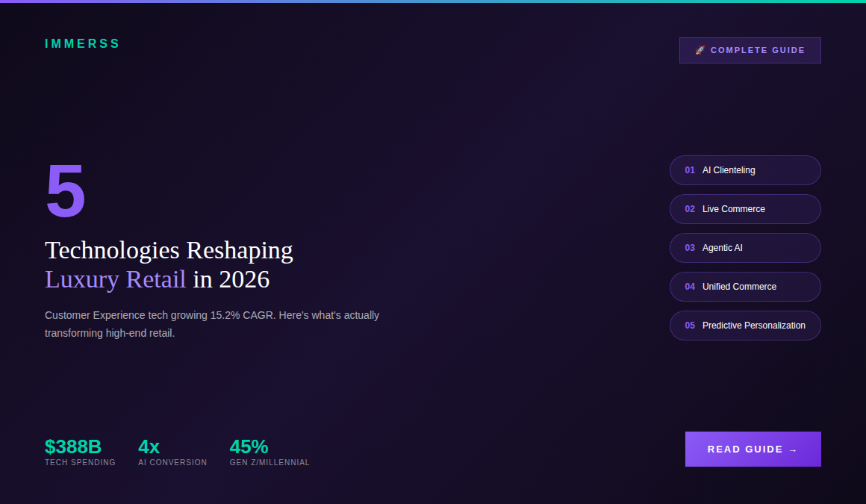
Task: Click the Tech Spending label
Action: click(80, 463)
